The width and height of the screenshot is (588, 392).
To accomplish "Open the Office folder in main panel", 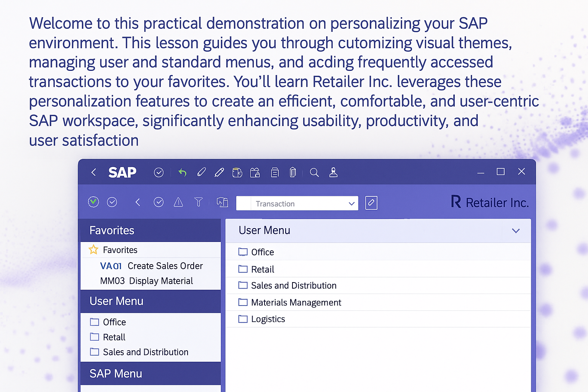I will coord(256,252).
